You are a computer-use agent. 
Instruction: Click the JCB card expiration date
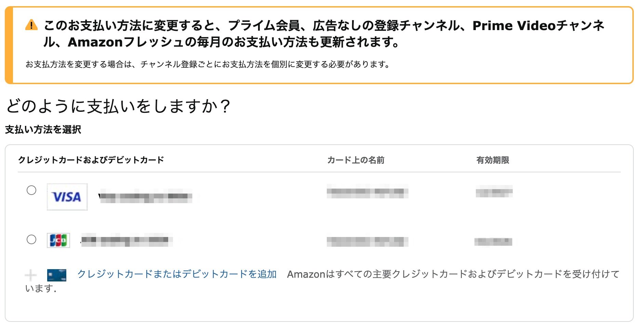coord(493,242)
